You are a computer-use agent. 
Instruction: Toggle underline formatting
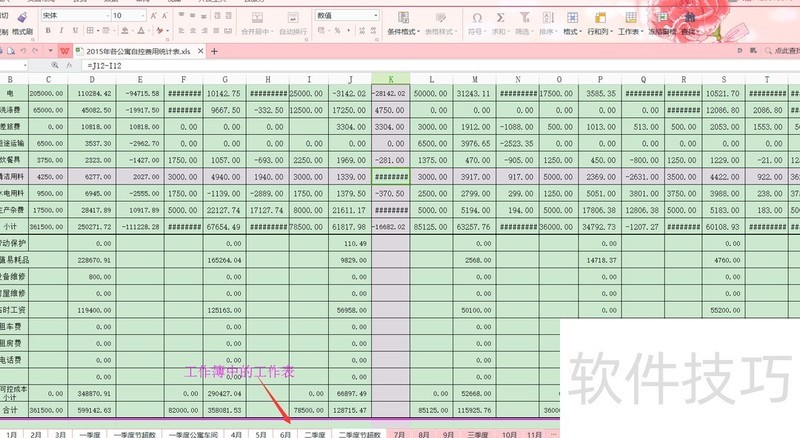coord(75,31)
